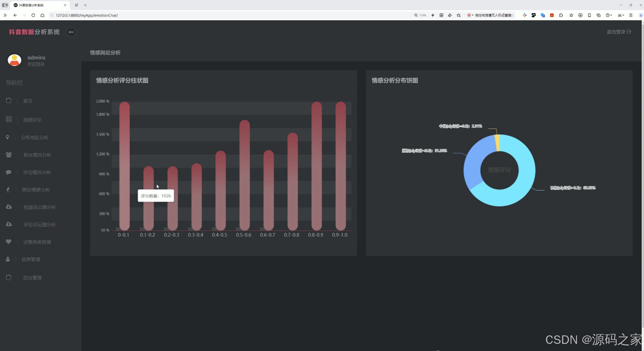The width and height of the screenshot is (644, 351).
Task: Go to 后台管理 in sidebar
Action: click(32, 278)
